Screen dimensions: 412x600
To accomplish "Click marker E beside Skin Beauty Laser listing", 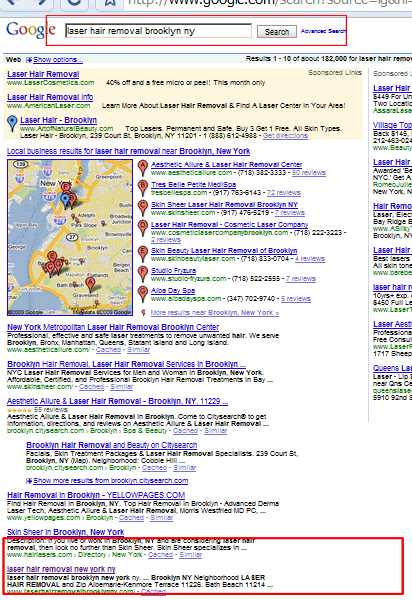I will click(x=143, y=254).
